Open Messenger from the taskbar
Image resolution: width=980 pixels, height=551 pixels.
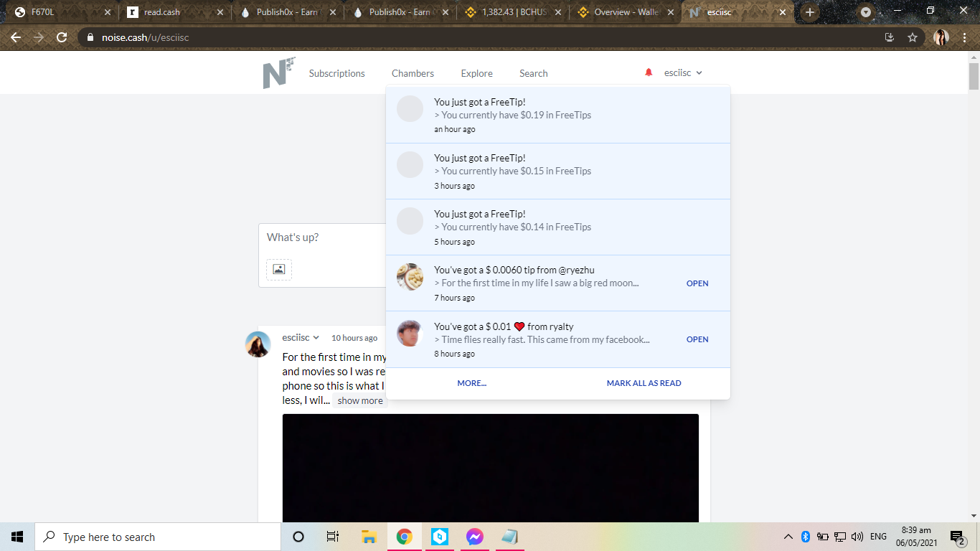point(474,537)
